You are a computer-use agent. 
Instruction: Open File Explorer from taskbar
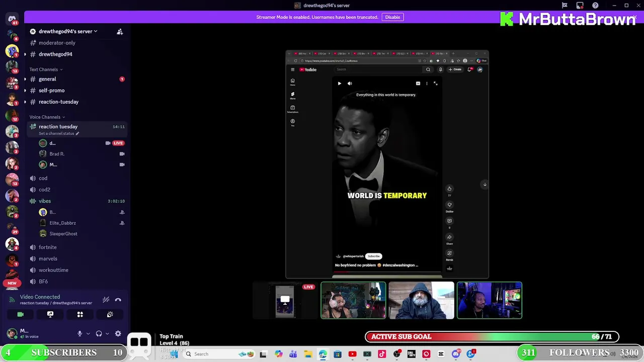[308, 354]
